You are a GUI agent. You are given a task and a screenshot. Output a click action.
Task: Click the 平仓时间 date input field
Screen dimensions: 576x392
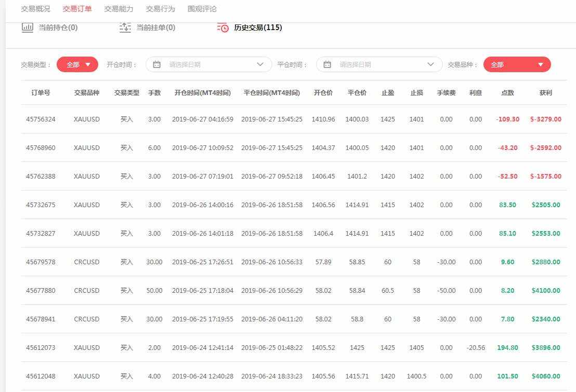tap(379, 64)
